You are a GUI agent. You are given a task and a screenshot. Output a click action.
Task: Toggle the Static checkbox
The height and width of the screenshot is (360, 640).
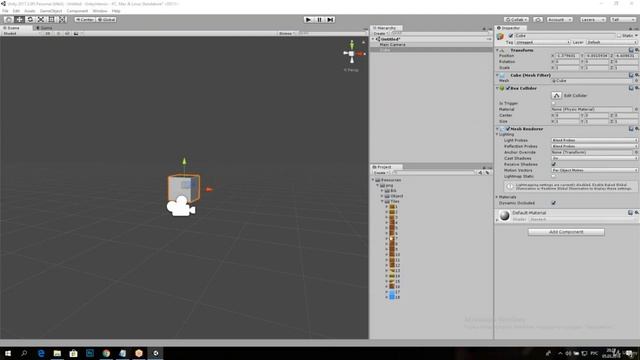[x=620, y=36]
